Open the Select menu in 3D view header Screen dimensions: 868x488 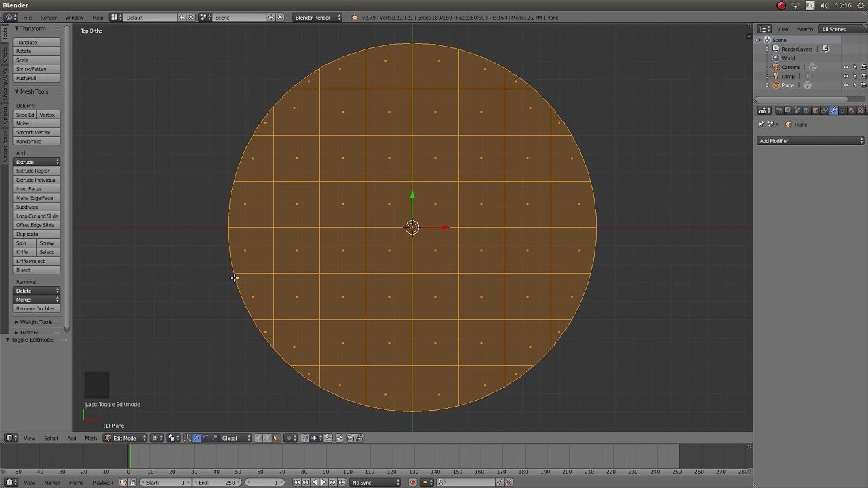51,438
